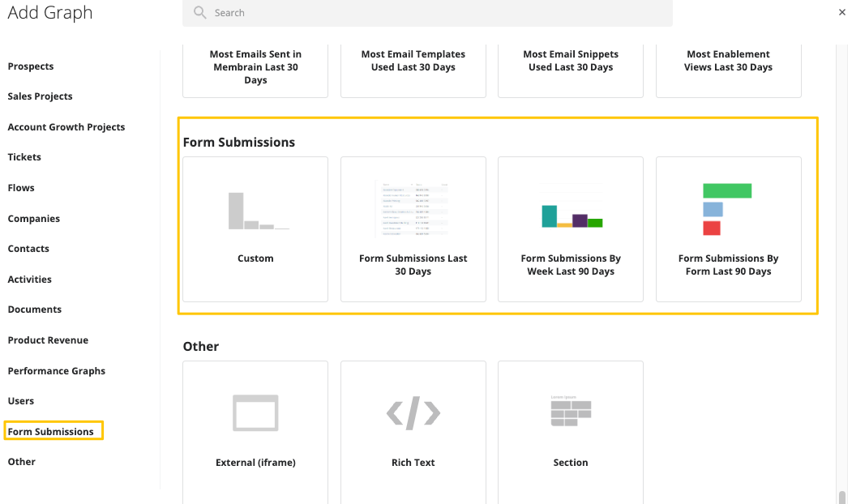Select the horizontal bars icon for Submissions By Form
This screenshot has width=852, height=504.
727,209
